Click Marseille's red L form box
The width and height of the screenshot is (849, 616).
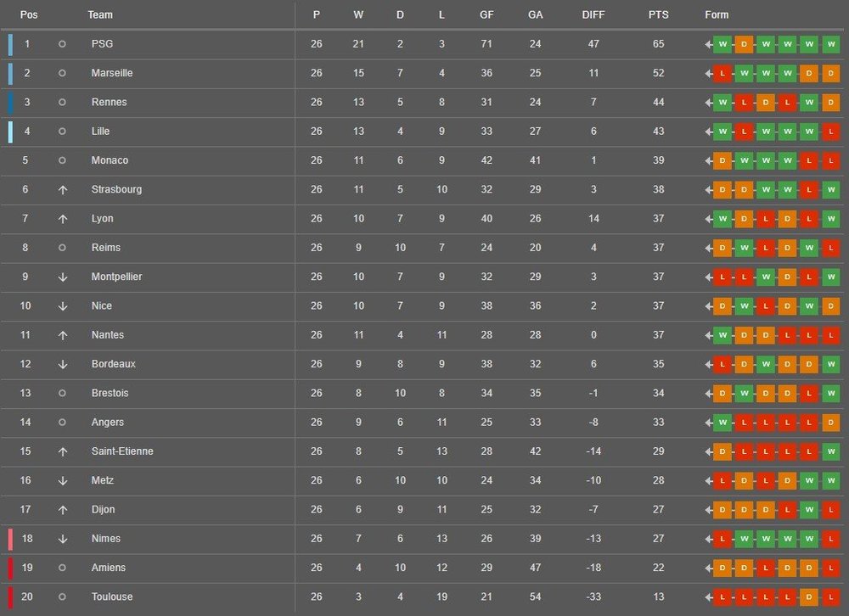click(722, 73)
